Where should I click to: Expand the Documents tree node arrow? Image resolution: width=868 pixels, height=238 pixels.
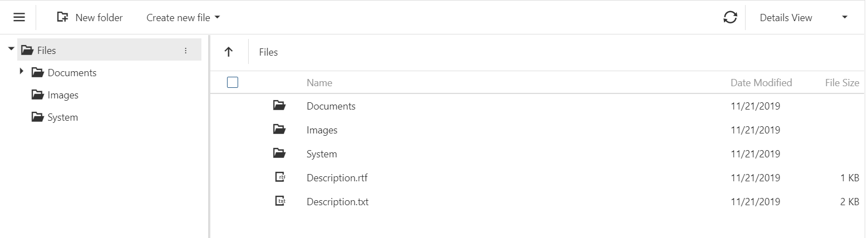pos(21,71)
